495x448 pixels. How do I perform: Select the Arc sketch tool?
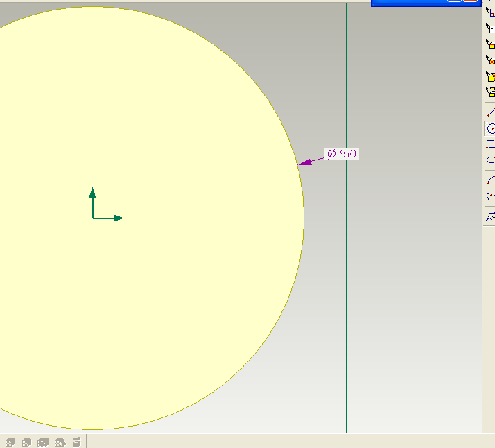pyautogui.click(x=491, y=180)
